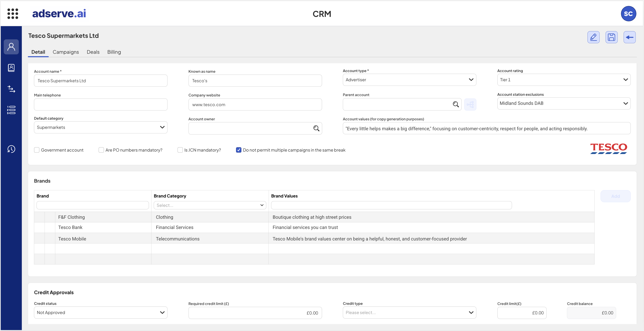Click the Account name field
The width and height of the screenshot is (644, 331).
click(101, 81)
